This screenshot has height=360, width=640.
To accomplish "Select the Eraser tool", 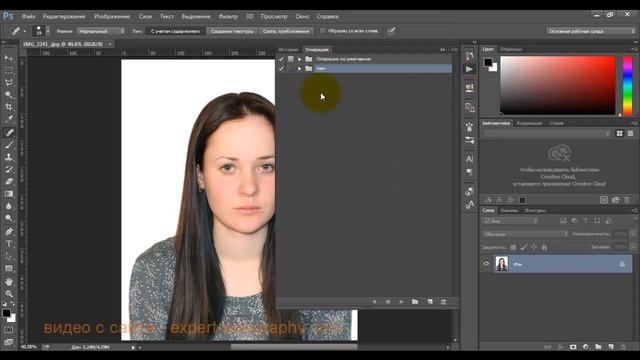I will click(9, 182).
